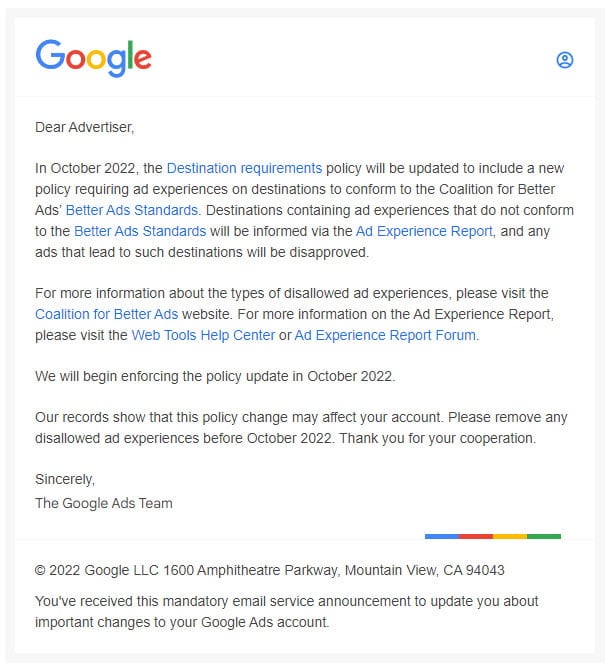611x671 pixels.
Task: Click the 'Sincerely,' closing text
Action: pos(65,479)
